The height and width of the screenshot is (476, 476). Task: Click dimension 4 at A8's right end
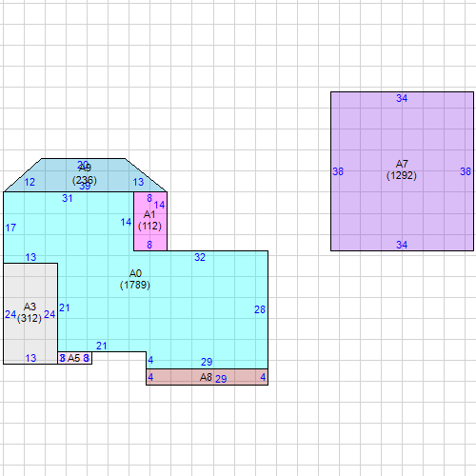pyautogui.click(x=263, y=377)
